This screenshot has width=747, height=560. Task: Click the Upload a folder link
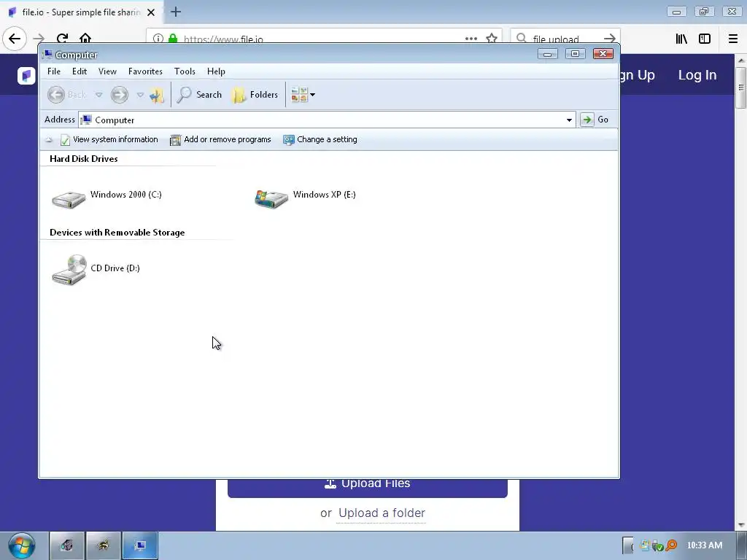pyautogui.click(x=382, y=513)
